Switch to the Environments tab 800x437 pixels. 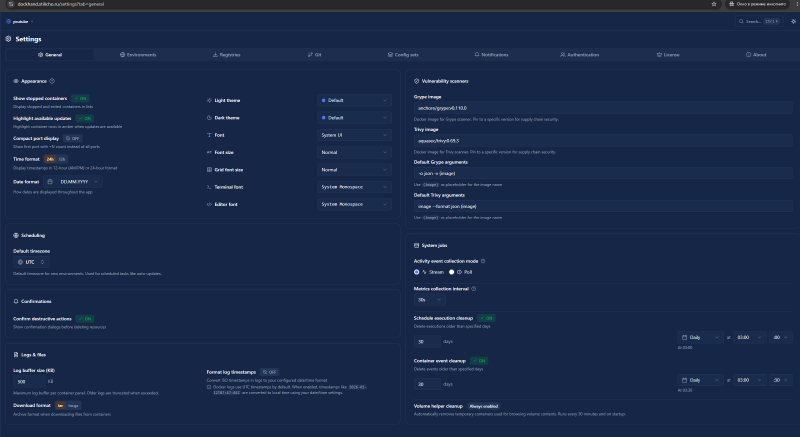pos(138,55)
